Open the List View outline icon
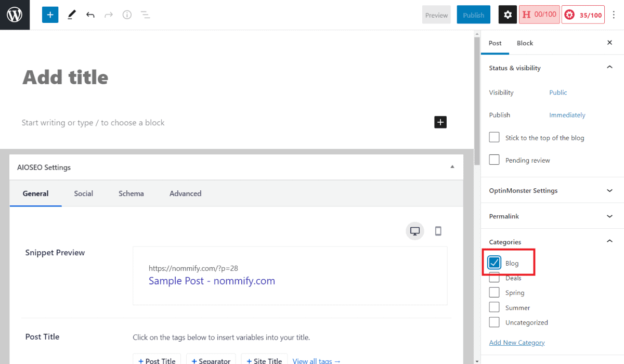 point(146,15)
